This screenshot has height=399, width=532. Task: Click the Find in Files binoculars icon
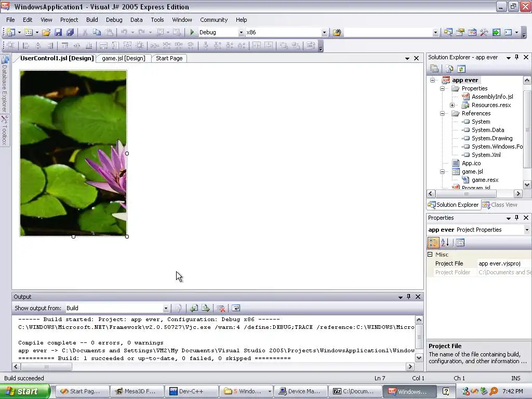[337, 33]
